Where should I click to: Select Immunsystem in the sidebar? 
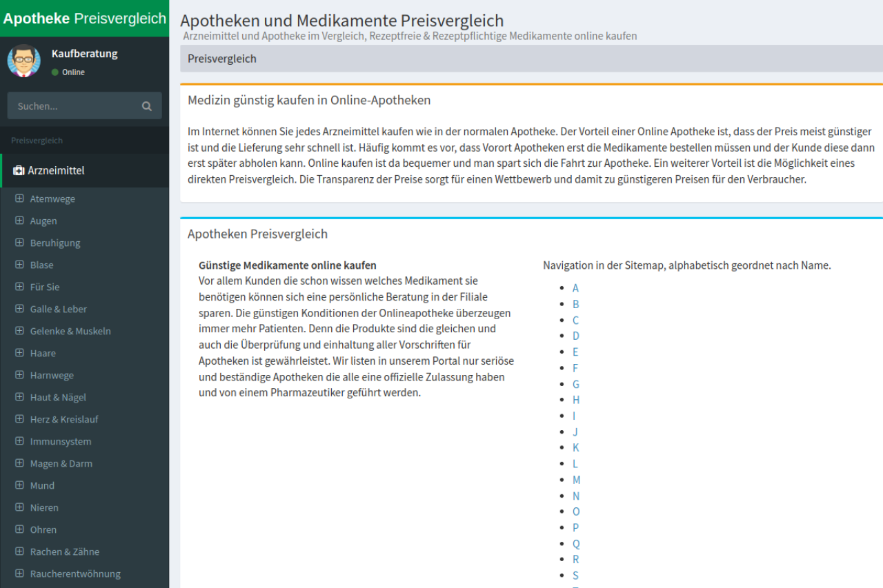click(60, 441)
